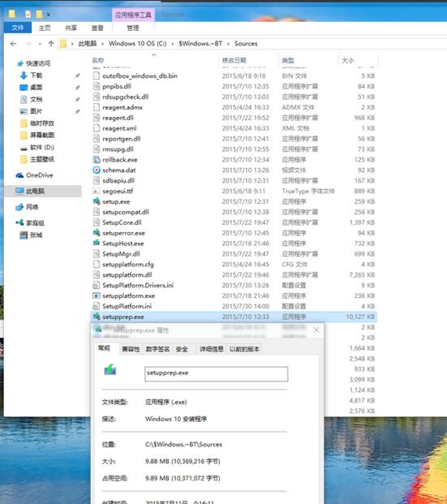Click the Sources breadcrumb segment

246,44
